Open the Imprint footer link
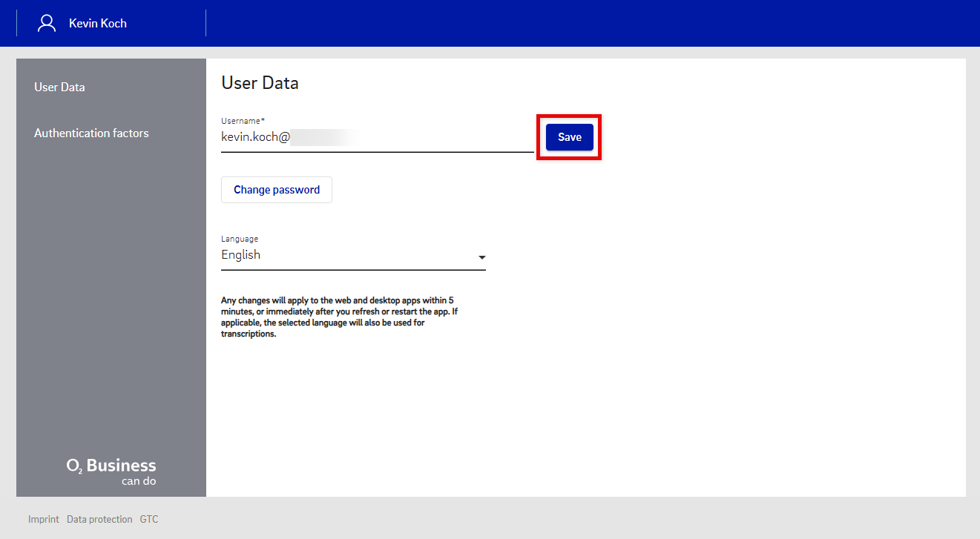 [x=43, y=519]
